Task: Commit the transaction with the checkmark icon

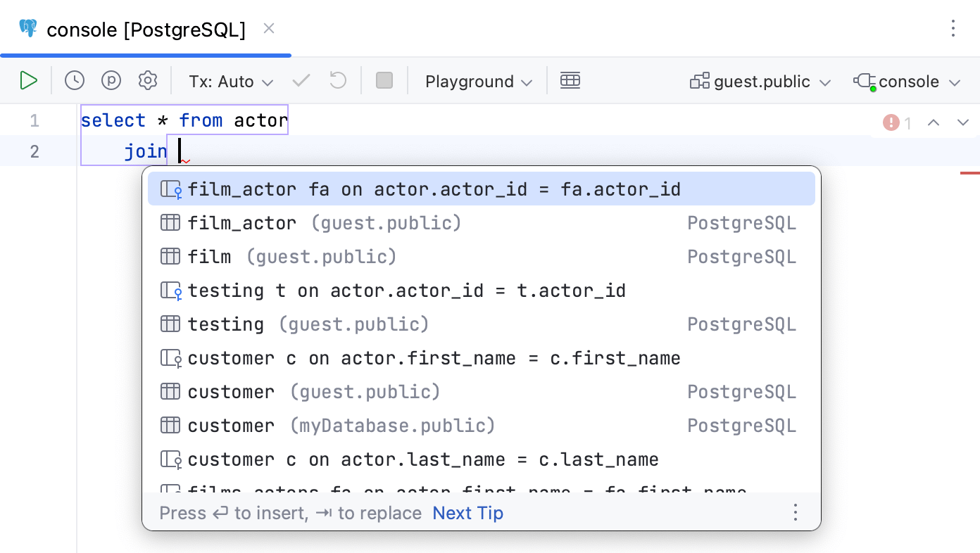Action: point(301,80)
